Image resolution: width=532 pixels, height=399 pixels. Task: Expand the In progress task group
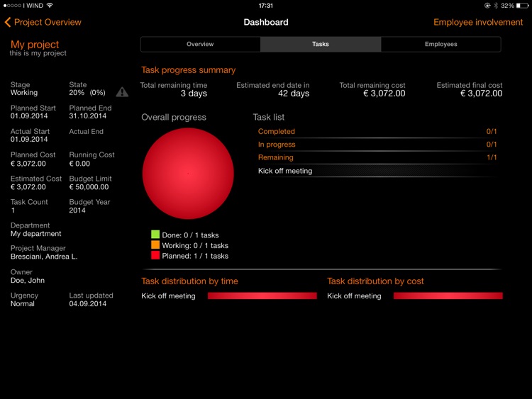tap(377, 145)
